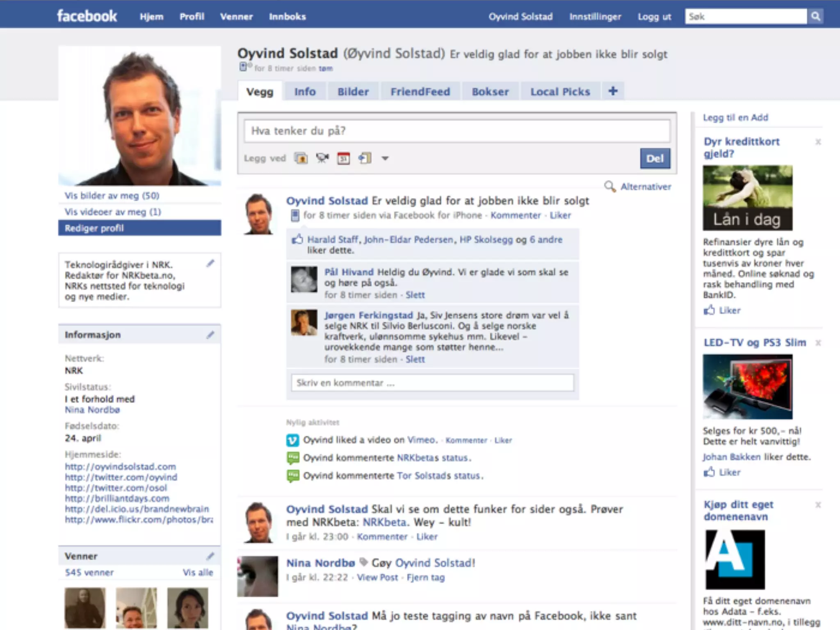840x630 pixels.
Task: Edit the Informasjon box with pencil icon
Action: coord(210,335)
